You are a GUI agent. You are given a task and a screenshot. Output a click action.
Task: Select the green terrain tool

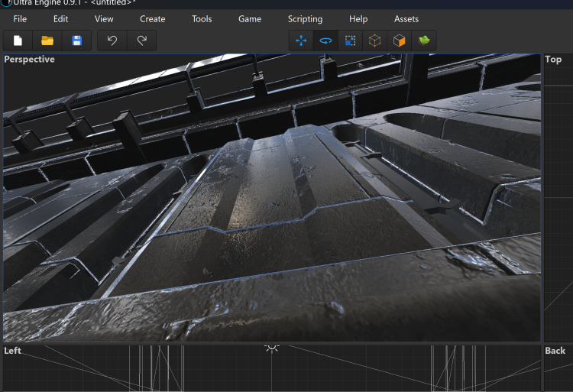423,40
